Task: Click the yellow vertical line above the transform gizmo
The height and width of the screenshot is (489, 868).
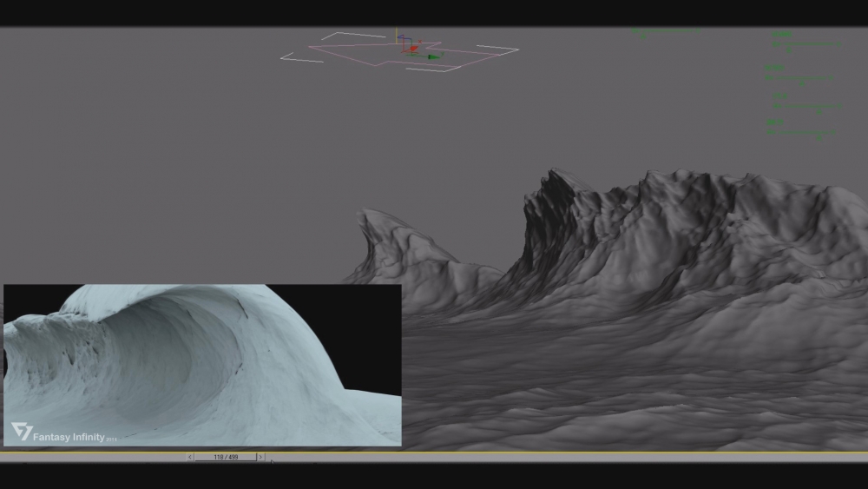Action: coord(398,35)
